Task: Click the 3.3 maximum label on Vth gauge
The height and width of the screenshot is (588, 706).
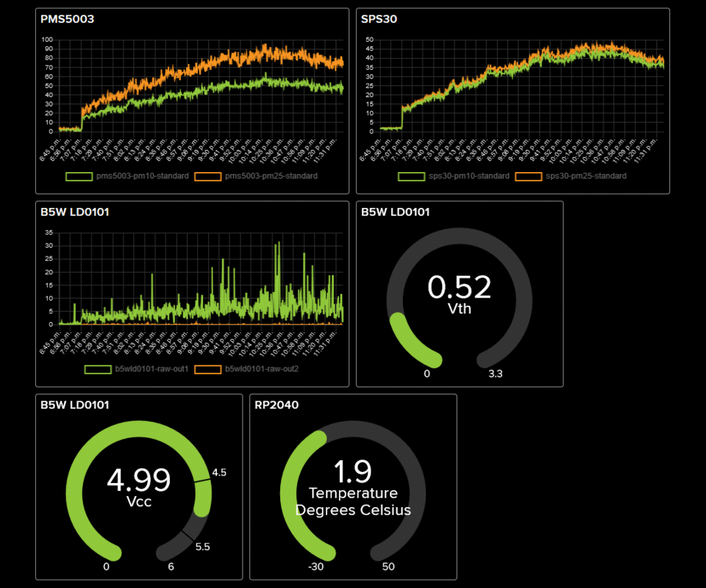Action: click(x=495, y=374)
